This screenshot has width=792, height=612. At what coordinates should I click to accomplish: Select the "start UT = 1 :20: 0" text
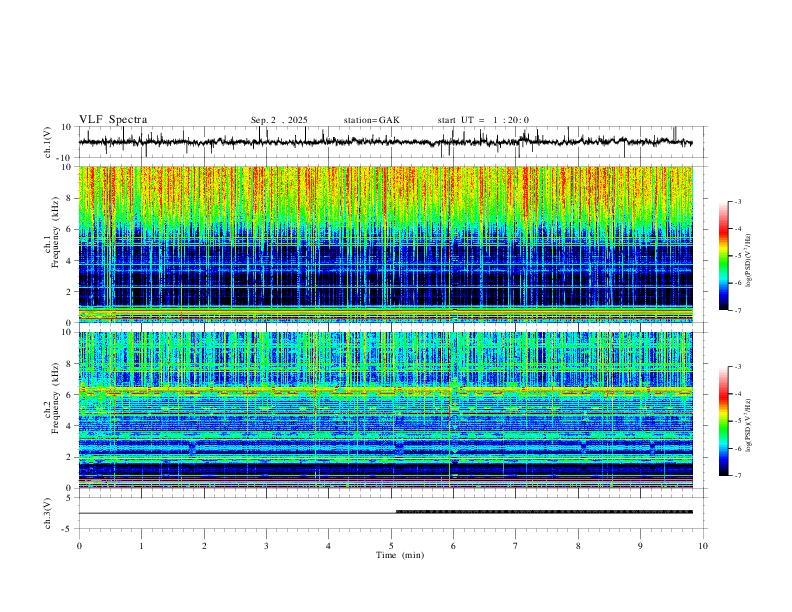tap(483, 120)
